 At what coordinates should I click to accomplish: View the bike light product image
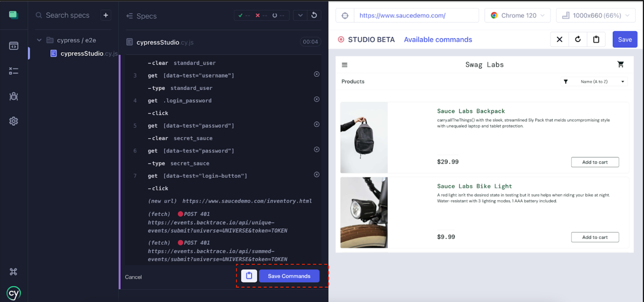364,213
